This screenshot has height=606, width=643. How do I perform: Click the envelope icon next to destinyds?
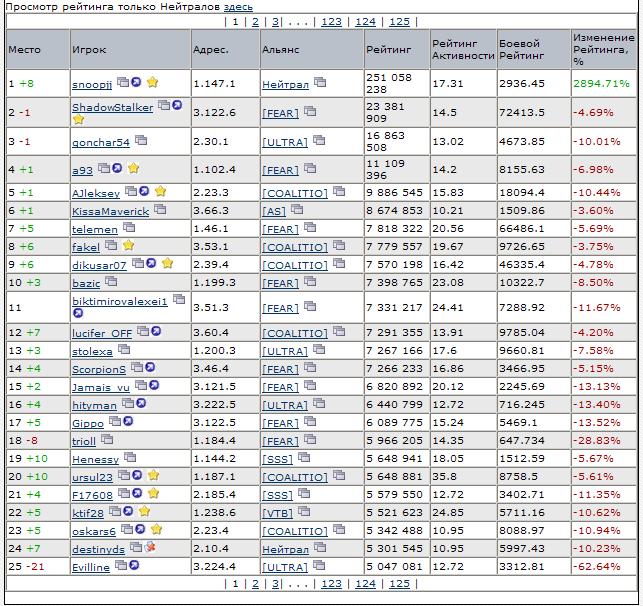click(x=150, y=548)
